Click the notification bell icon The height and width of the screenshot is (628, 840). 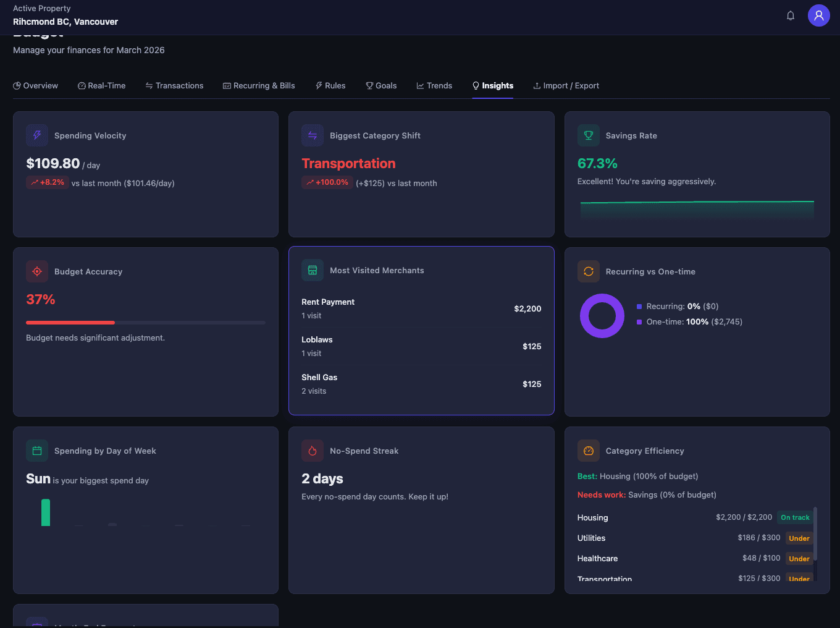[x=790, y=15]
